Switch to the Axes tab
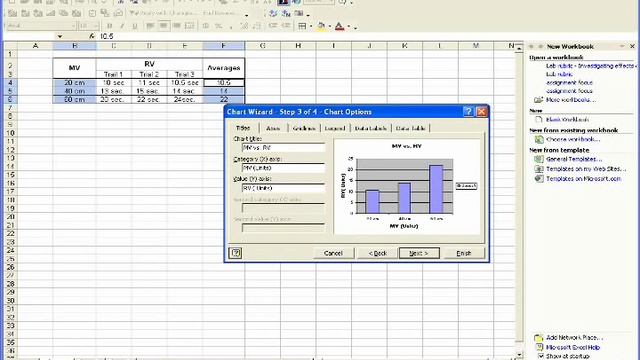Screen dimensions: 640x360 tap(273, 128)
